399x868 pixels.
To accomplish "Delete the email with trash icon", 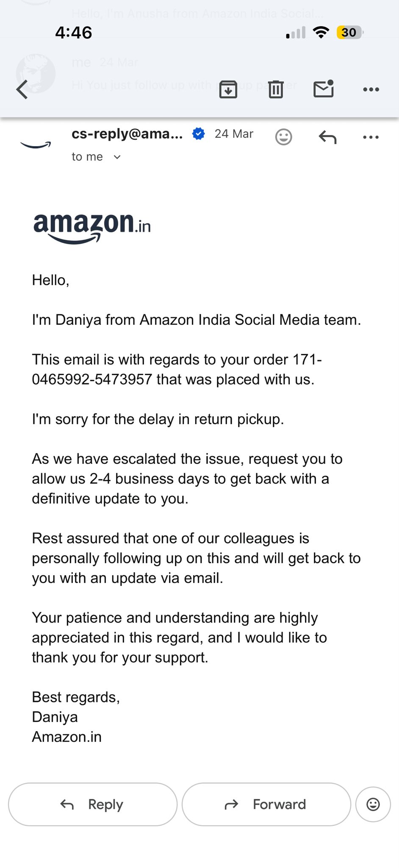I will click(x=276, y=89).
